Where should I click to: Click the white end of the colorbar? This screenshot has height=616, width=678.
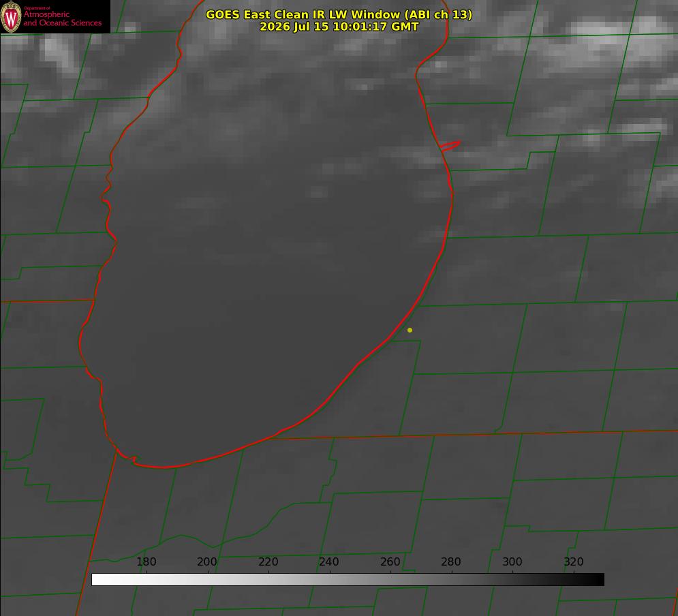pos(99,580)
